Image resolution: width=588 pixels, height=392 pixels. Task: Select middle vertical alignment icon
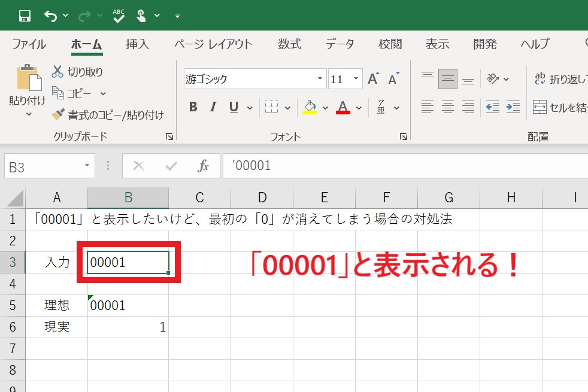pyautogui.click(x=447, y=79)
